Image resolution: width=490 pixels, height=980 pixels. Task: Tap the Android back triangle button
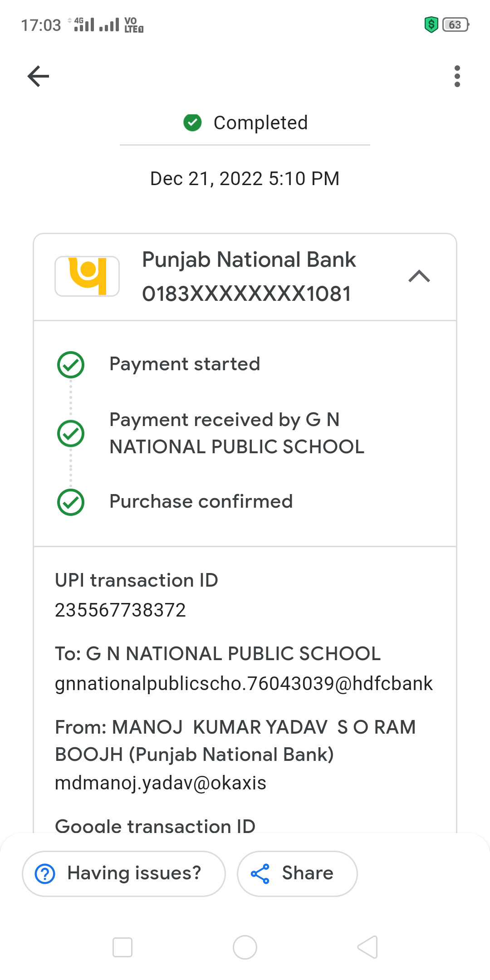click(367, 947)
